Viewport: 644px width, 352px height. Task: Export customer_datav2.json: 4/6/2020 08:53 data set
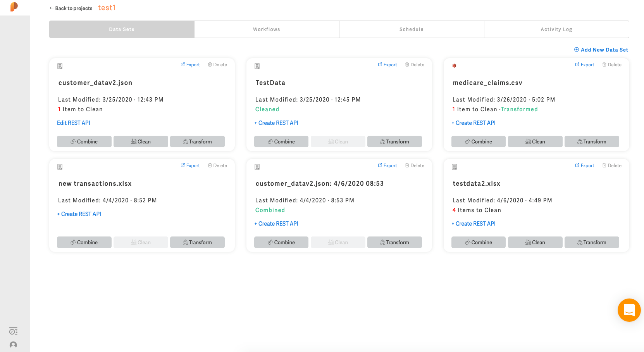(x=387, y=166)
